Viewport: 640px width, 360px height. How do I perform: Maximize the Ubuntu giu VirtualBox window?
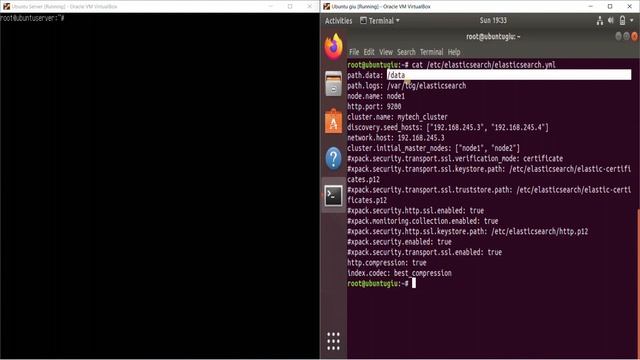(610, 7)
